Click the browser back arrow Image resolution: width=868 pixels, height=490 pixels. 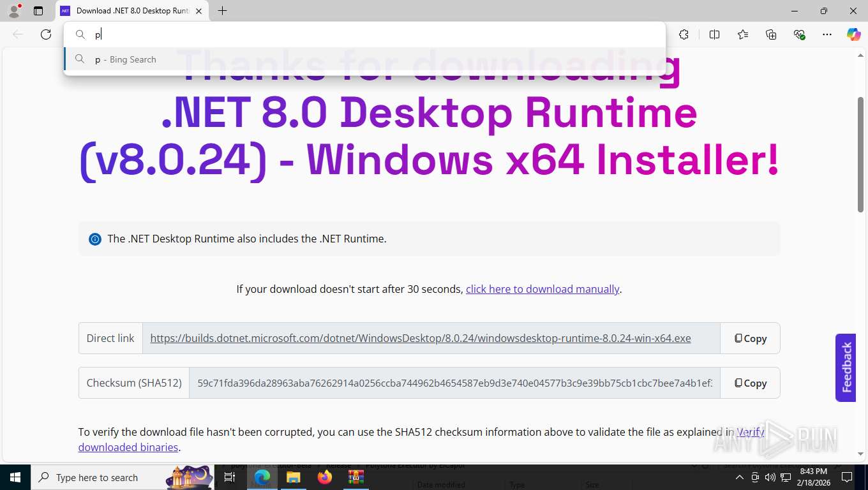[x=18, y=34]
